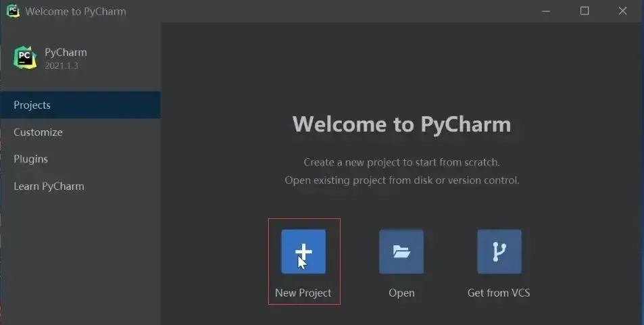Switch to the Plugins section
644x325 pixels.
pyautogui.click(x=80, y=159)
